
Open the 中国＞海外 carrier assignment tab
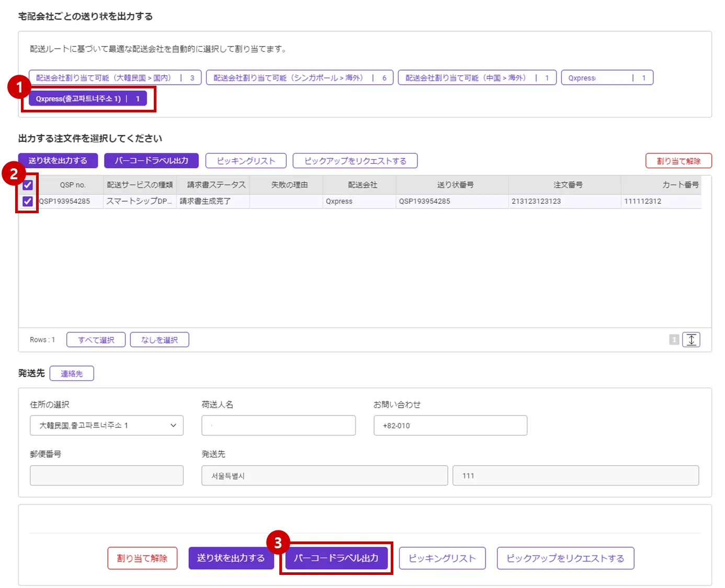(x=477, y=78)
